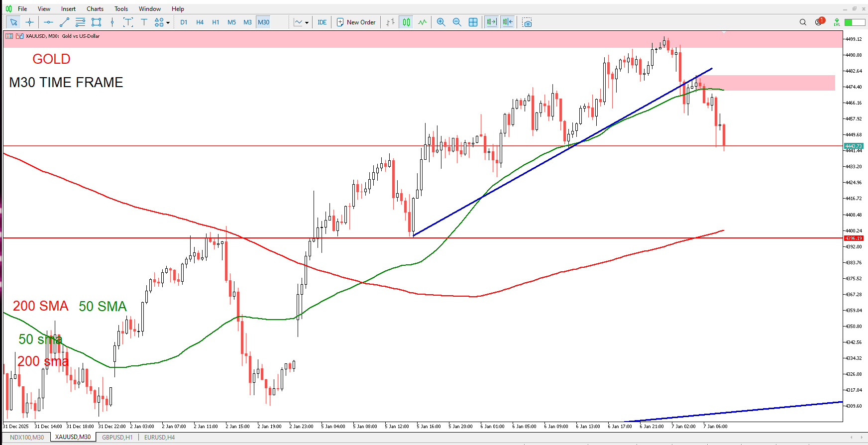This screenshot has width=868, height=445.
Task: Toggle the M30 timeframe button
Action: click(x=263, y=22)
